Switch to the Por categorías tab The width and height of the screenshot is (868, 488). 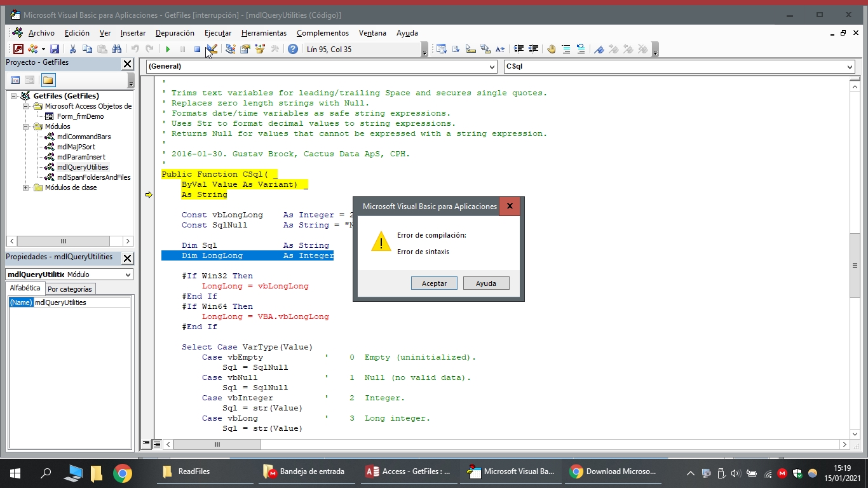tap(70, 288)
